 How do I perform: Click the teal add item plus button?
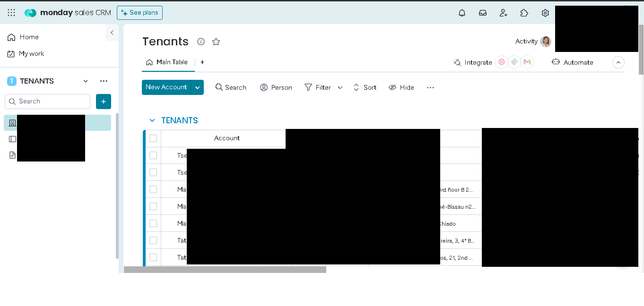point(104,102)
